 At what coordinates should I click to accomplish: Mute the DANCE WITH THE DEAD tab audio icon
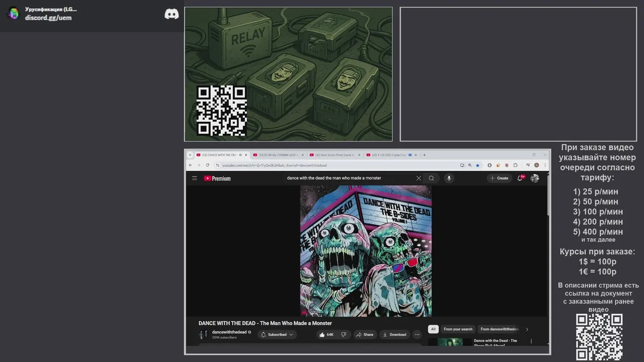[x=240, y=155]
